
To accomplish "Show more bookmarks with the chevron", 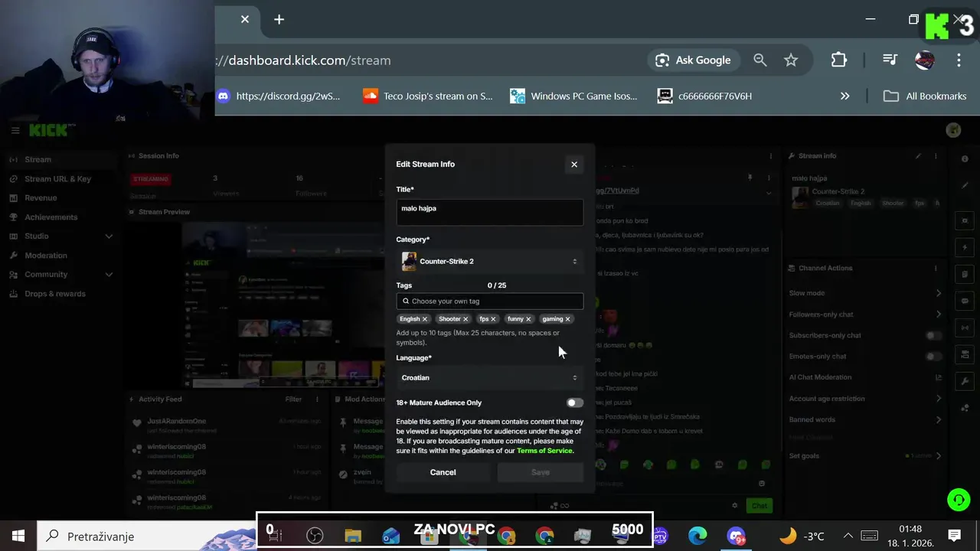I will click(x=845, y=96).
